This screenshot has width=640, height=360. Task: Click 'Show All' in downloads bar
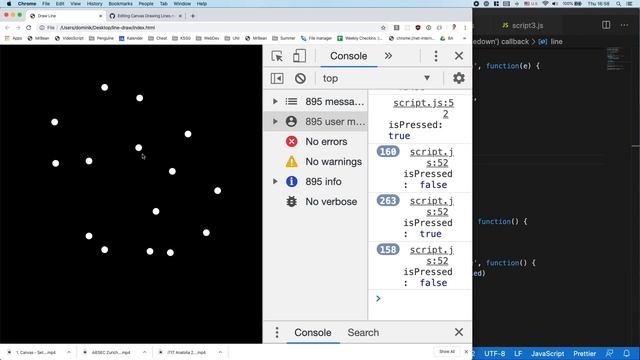coord(447,351)
